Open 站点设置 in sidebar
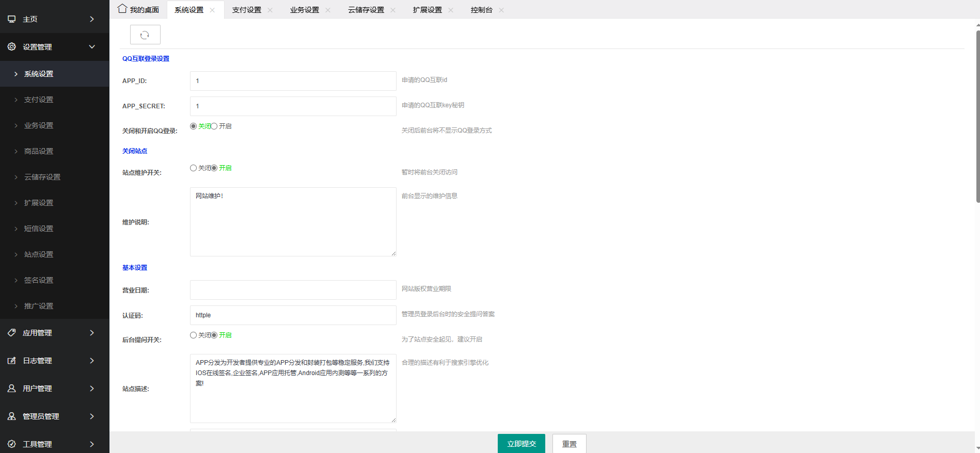 [x=55, y=254]
